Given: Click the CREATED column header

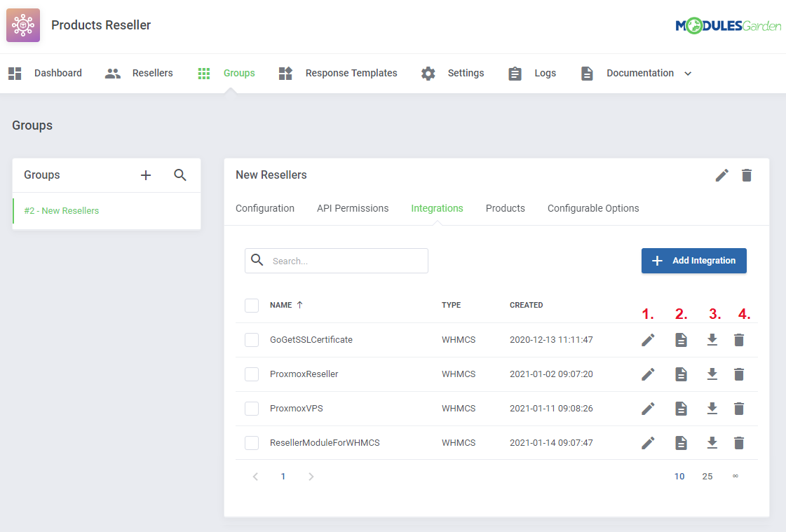Looking at the screenshot, I should tap(527, 305).
